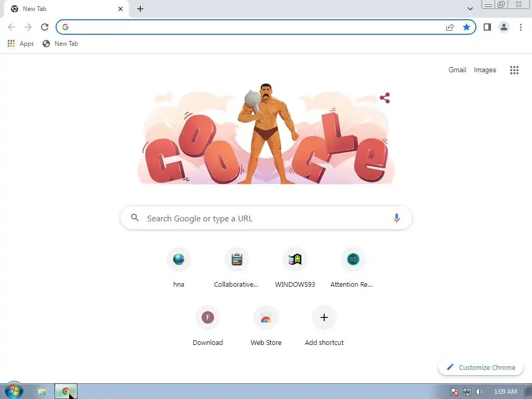Open the Google apps grid
Screen dimensions: 532x399
click(x=514, y=70)
